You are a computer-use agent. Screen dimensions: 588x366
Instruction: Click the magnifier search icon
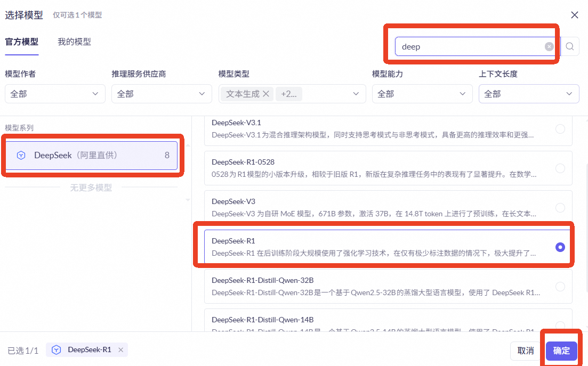click(570, 46)
